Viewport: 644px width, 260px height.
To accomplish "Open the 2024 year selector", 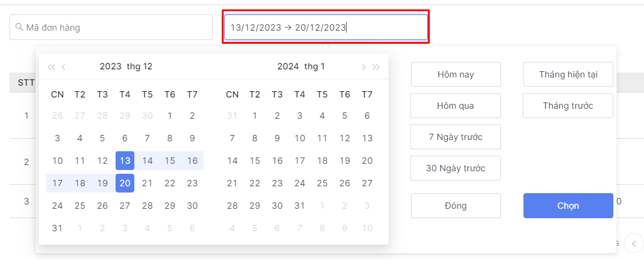I will click(x=288, y=66).
